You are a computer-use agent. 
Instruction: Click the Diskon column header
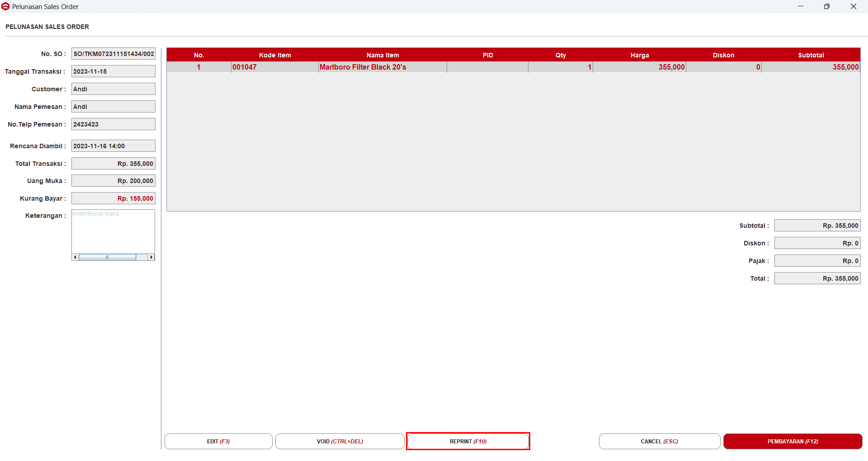724,55
